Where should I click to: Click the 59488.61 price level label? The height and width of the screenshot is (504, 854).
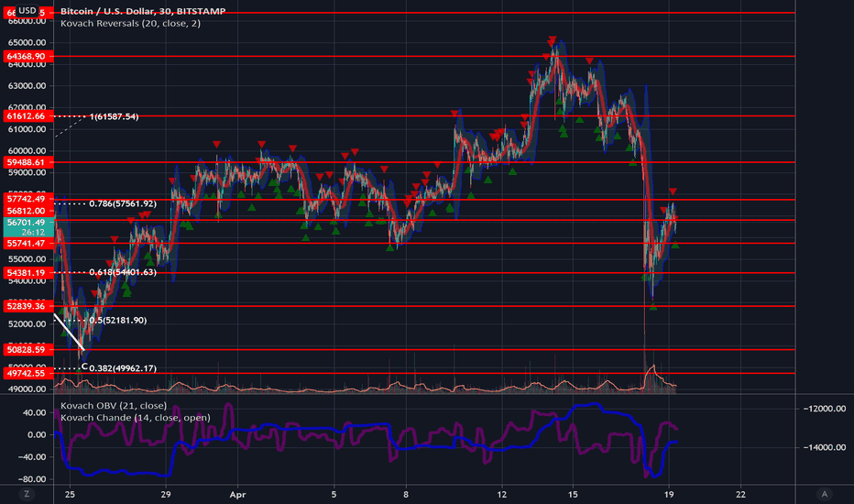[28, 162]
